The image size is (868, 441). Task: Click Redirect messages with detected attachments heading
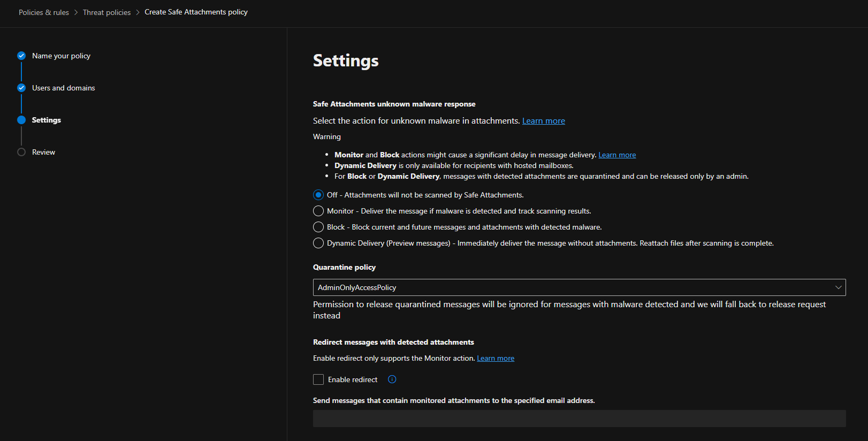pyautogui.click(x=393, y=342)
